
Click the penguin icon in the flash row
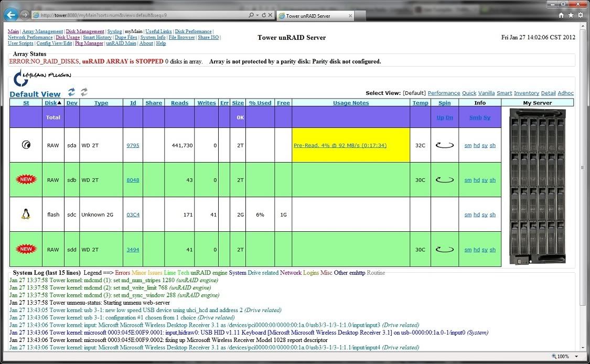point(26,214)
